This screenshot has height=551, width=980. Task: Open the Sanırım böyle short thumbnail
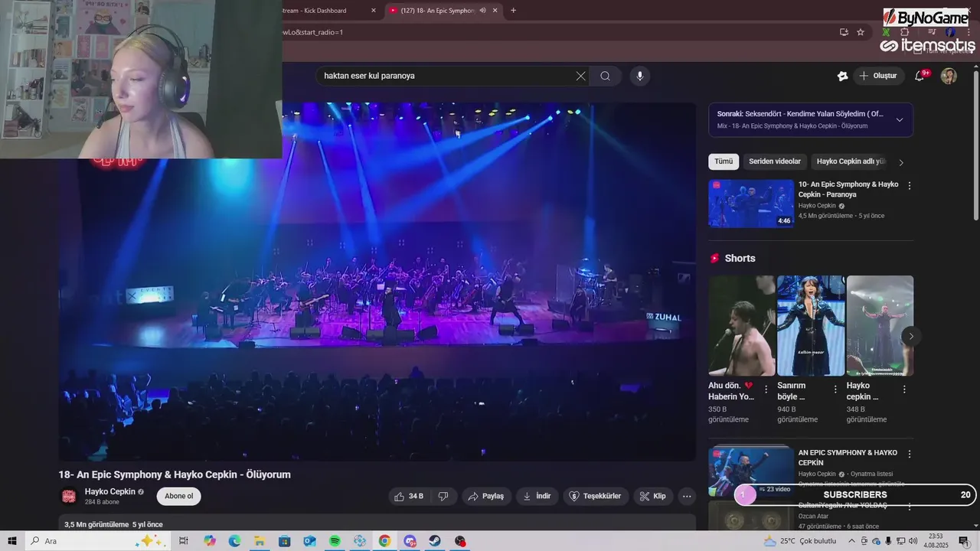pyautogui.click(x=811, y=325)
